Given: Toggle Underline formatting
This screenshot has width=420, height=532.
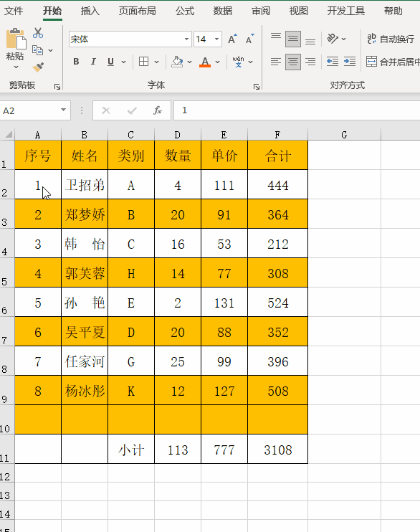Looking at the screenshot, I should coord(110,62).
